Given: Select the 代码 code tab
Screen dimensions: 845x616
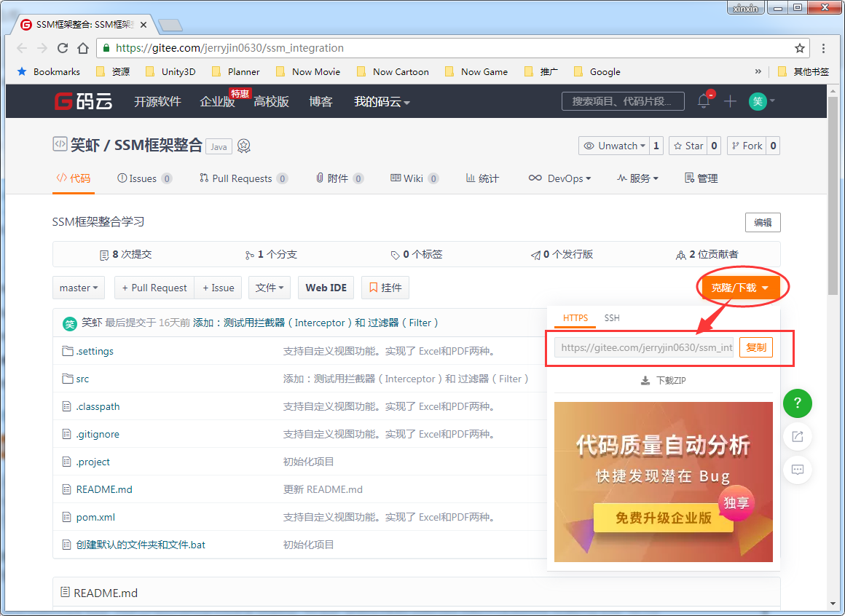Looking at the screenshot, I should (74, 178).
